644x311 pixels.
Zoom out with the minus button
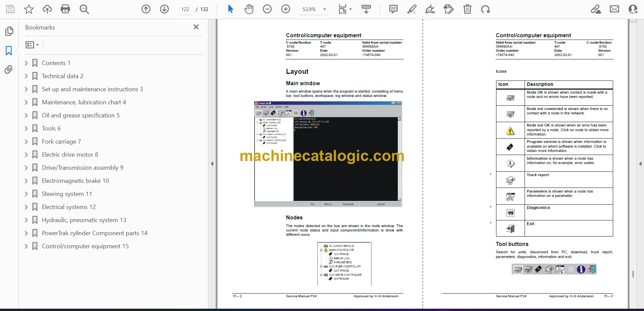pyautogui.click(x=267, y=9)
